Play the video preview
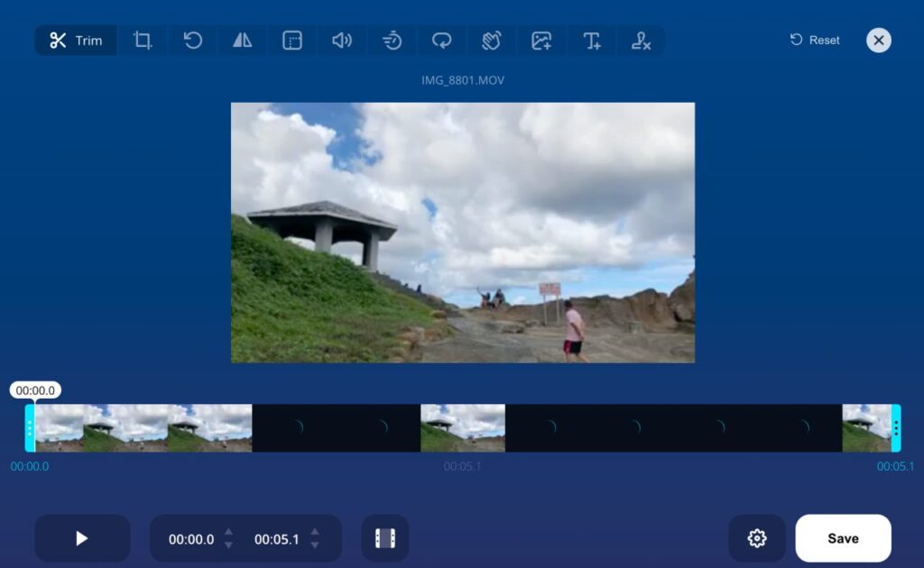 (x=81, y=538)
